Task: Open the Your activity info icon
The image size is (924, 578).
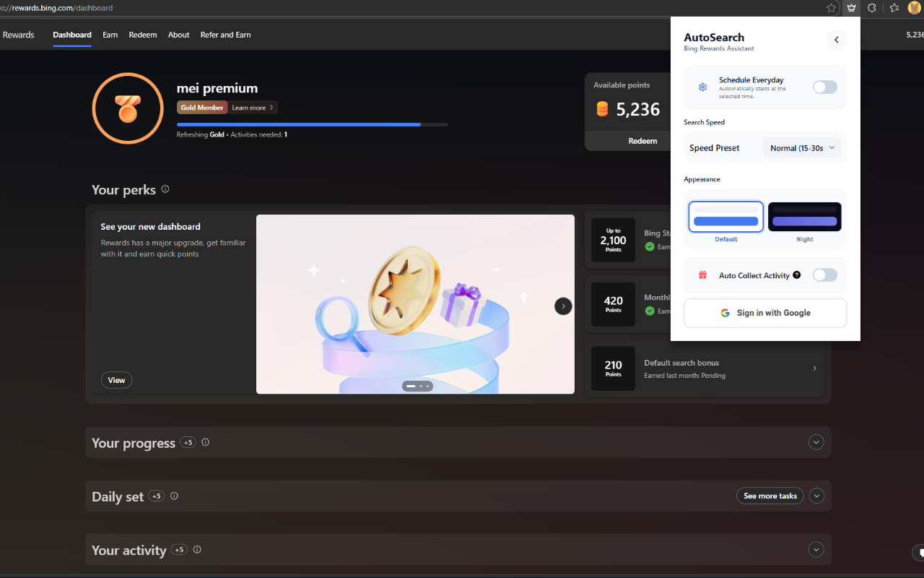Action: pyautogui.click(x=197, y=550)
